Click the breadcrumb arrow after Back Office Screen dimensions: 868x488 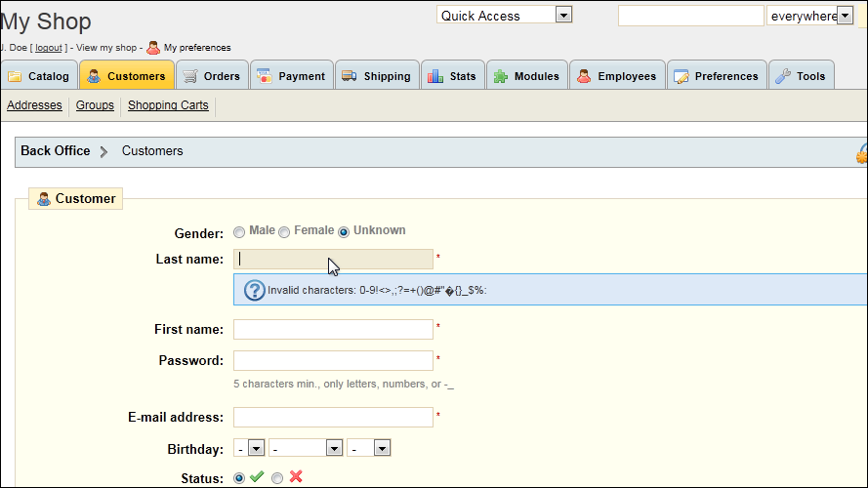[x=103, y=151]
